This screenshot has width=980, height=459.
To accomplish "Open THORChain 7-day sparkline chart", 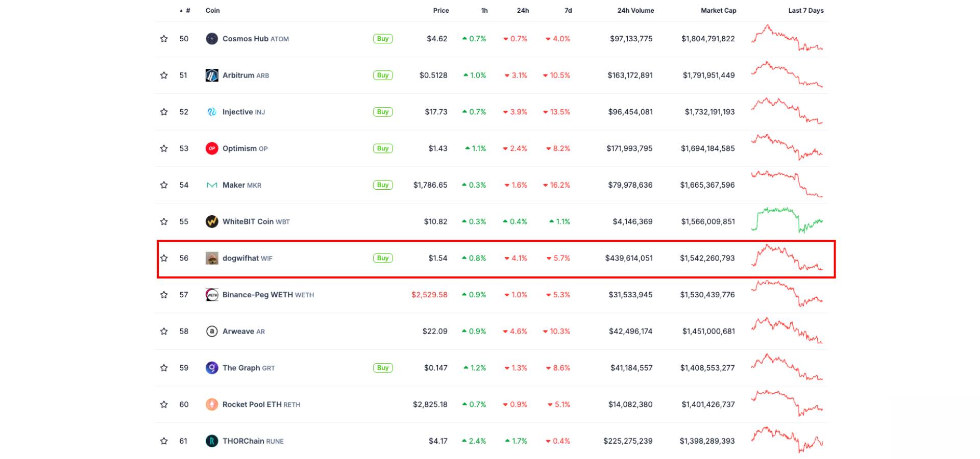I will click(x=787, y=440).
